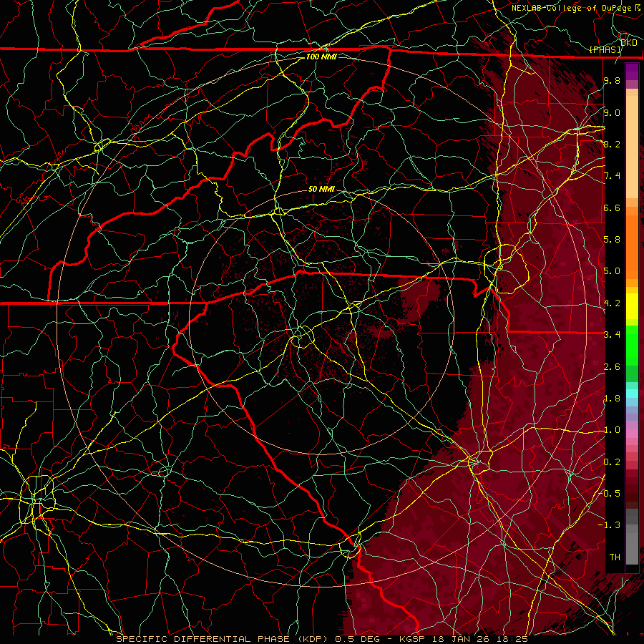Click the "DKD" label above the scale
This screenshot has width=644, height=644.
[629, 43]
